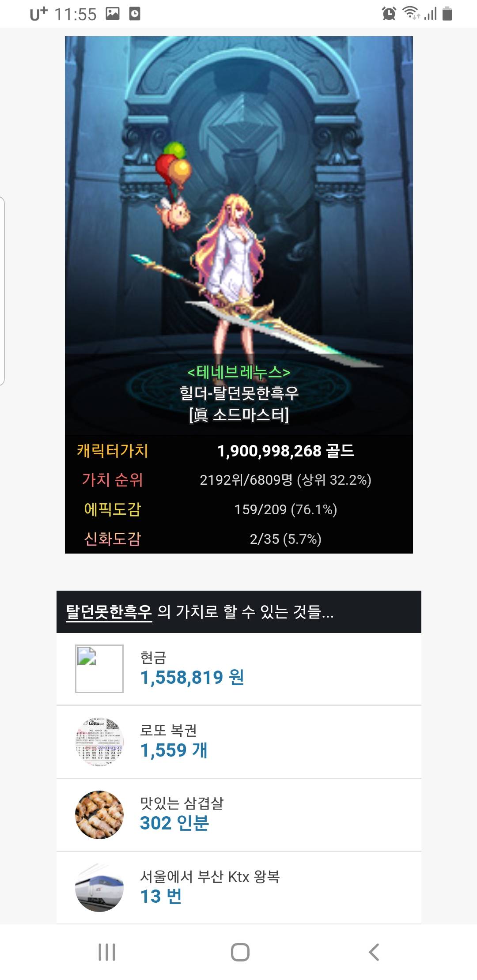Tap the image notification icon in status bar
The height and width of the screenshot is (980, 477).
(113, 14)
